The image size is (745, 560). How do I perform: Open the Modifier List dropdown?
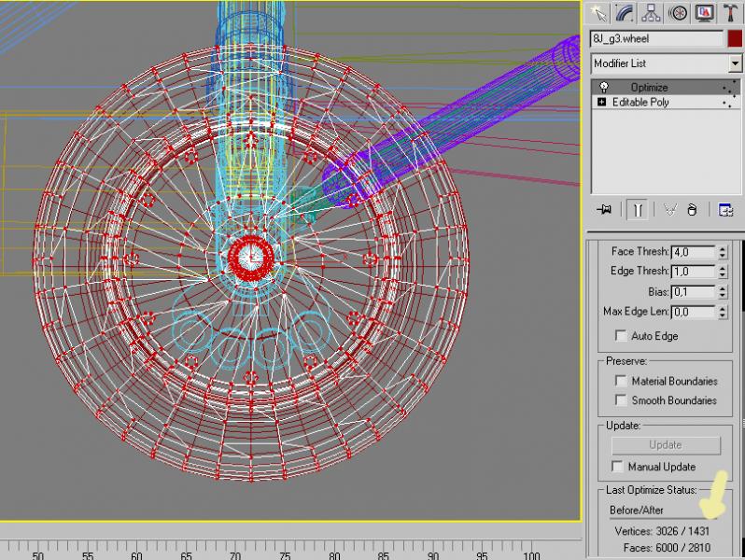(666, 63)
